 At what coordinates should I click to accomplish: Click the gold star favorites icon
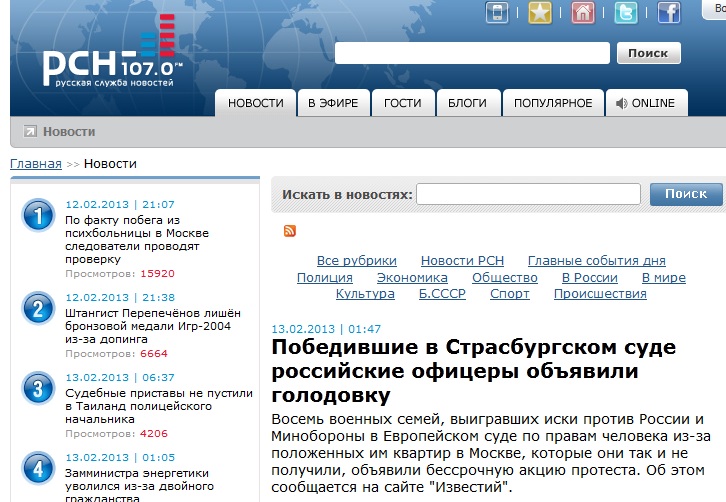coord(540,12)
